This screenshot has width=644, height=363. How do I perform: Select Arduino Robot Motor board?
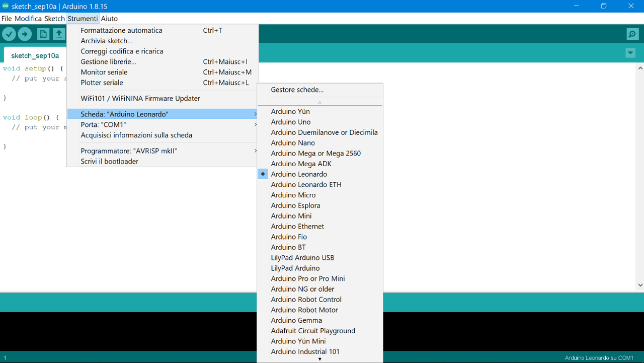point(320,310)
